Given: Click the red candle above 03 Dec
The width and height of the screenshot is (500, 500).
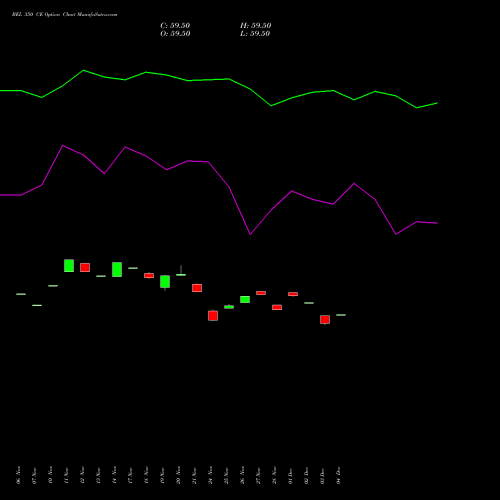Looking at the screenshot, I should pos(325,319).
